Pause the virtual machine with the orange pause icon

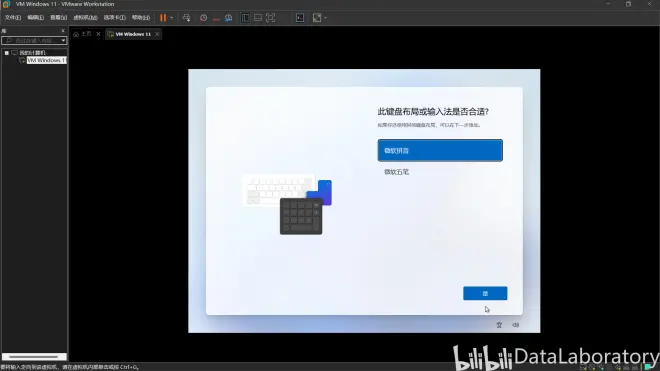(163, 18)
